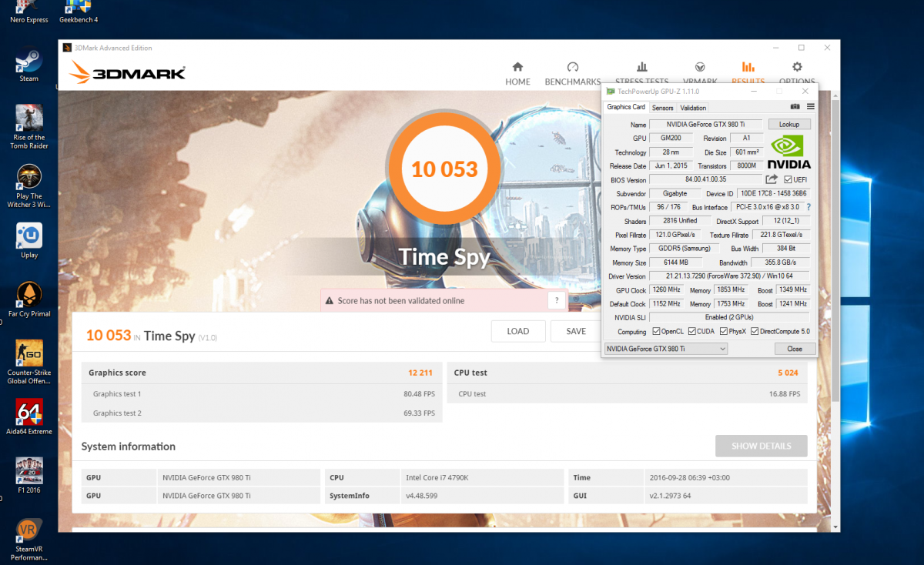924x565 pixels.
Task: Open the Steam desktop shortcut
Action: 29,65
